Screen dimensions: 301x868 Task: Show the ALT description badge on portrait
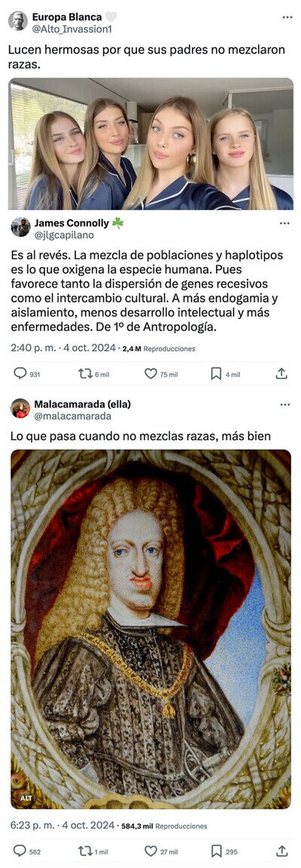[x=26, y=799]
